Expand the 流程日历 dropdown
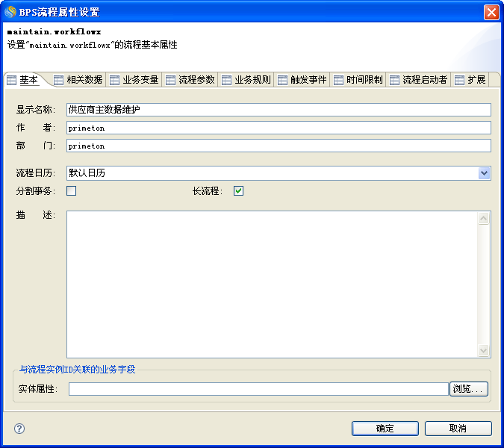 click(485, 173)
